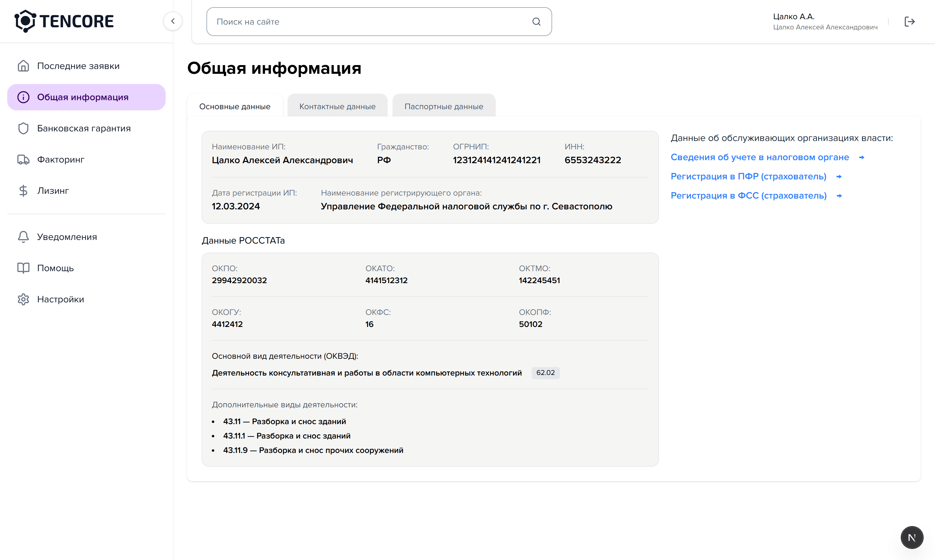This screenshot has width=935, height=560.
Task: Click the logout icon top right
Action: coord(910,22)
